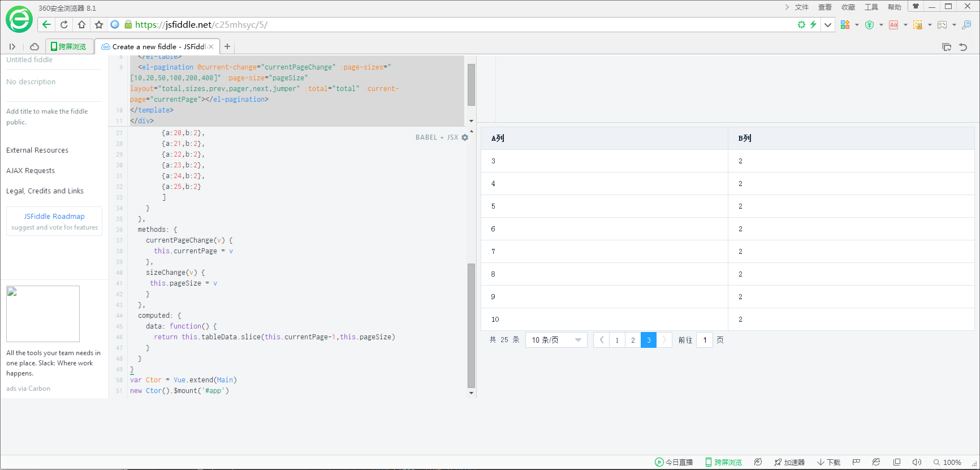Open a new tab with plus button

coord(227,46)
